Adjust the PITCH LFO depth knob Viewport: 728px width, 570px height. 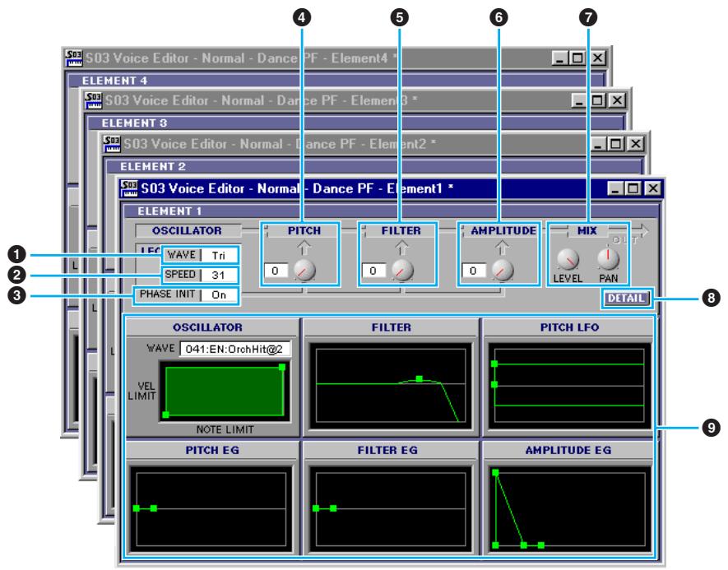click(x=305, y=270)
